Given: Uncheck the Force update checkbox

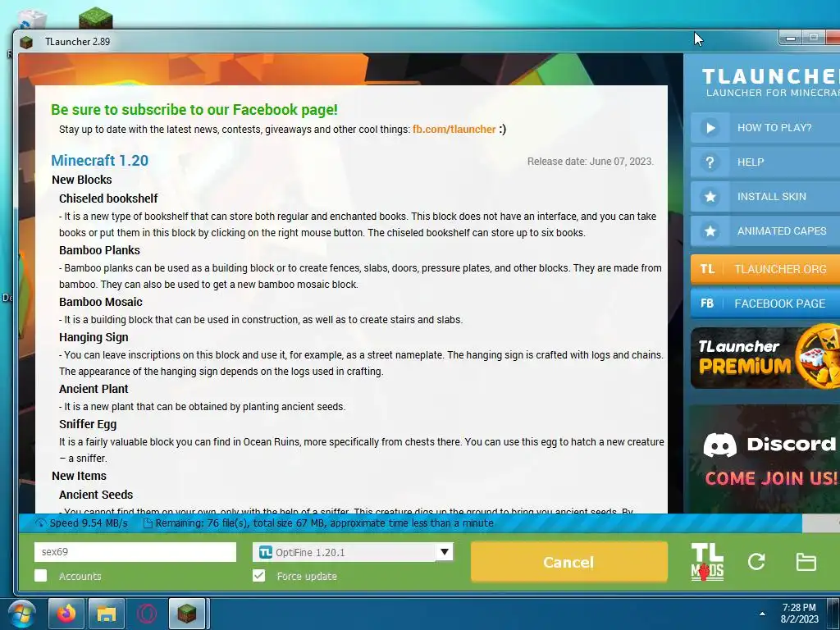Looking at the screenshot, I should pos(258,576).
